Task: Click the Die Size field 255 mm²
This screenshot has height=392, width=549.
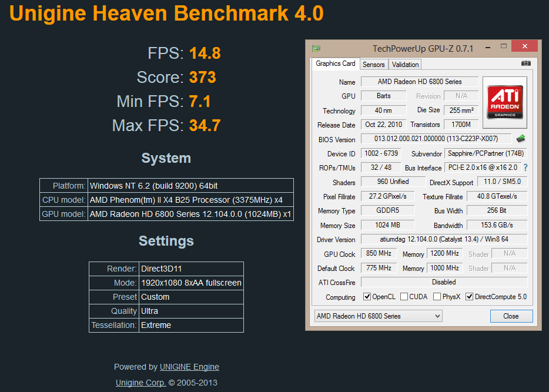Action: [461, 110]
